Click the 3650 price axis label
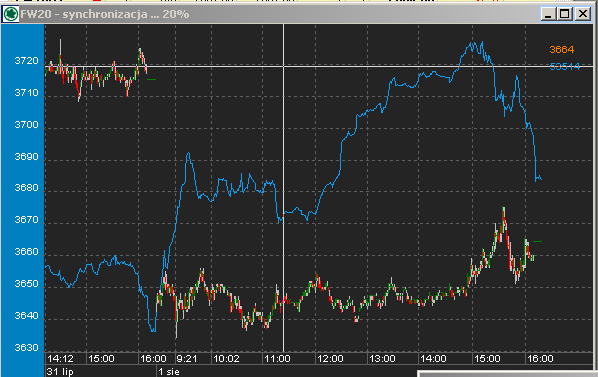The width and height of the screenshot is (598, 377). [26, 284]
